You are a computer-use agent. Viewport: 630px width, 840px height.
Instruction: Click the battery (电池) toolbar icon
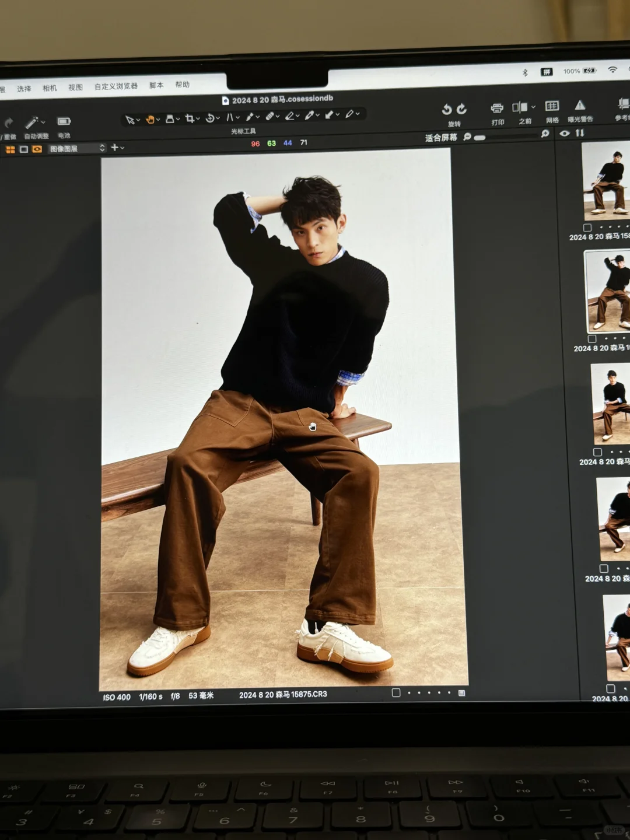(x=64, y=121)
